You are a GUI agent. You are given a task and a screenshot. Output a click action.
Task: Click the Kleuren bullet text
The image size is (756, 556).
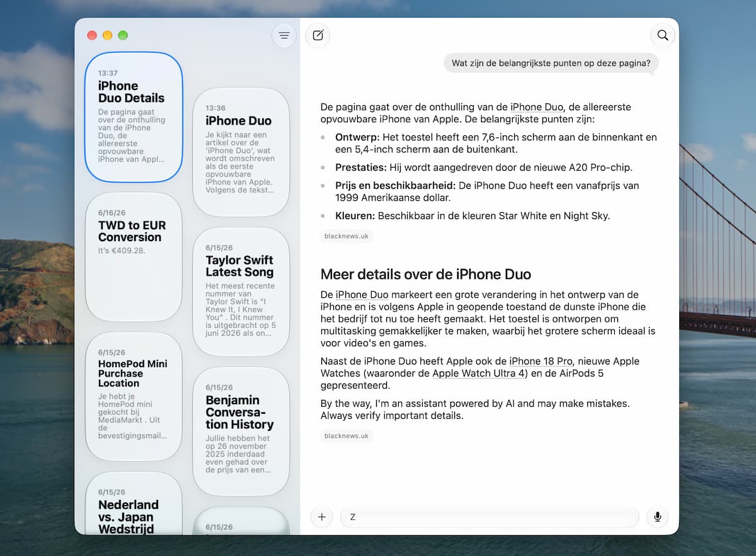[472, 216]
